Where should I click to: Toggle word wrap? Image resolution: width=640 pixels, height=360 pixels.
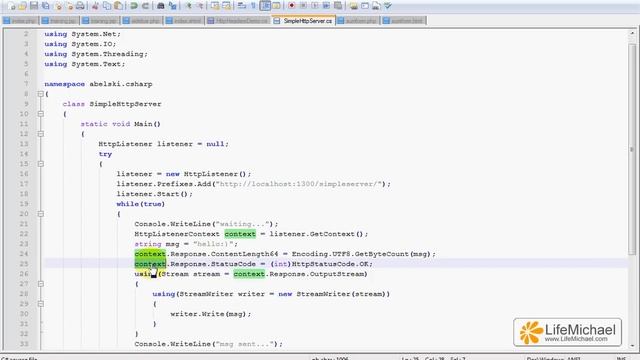click(x=241, y=6)
